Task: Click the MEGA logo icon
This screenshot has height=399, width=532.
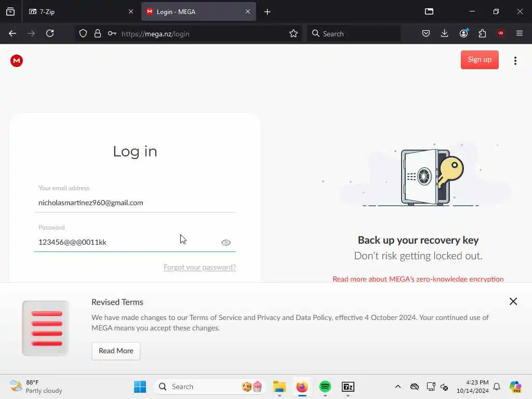Action: click(x=16, y=61)
